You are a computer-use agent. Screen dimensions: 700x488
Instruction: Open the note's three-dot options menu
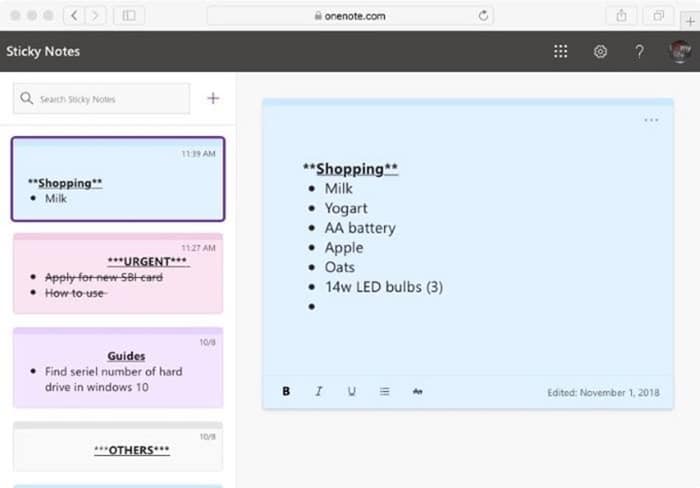click(x=651, y=120)
